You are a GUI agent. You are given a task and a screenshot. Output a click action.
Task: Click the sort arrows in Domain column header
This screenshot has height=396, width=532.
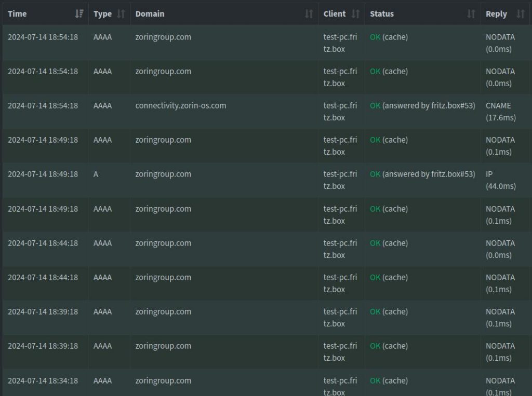(x=309, y=14)
